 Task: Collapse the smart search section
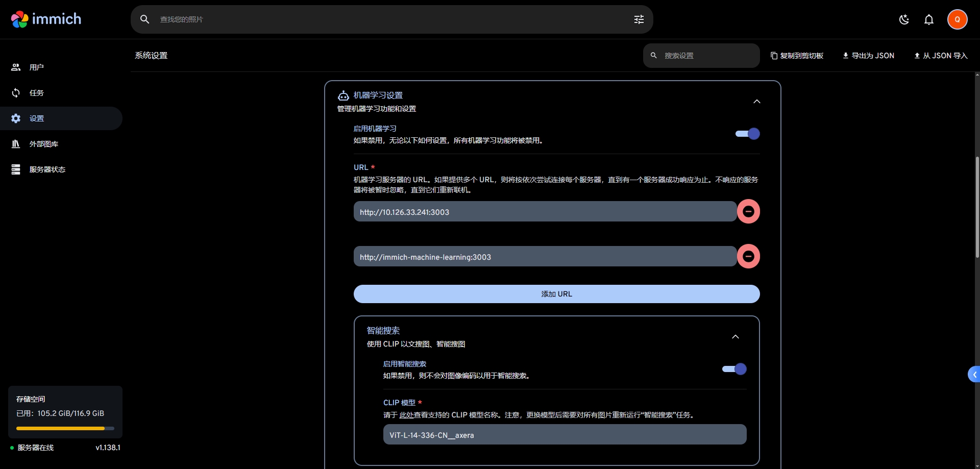pos(735,337)
